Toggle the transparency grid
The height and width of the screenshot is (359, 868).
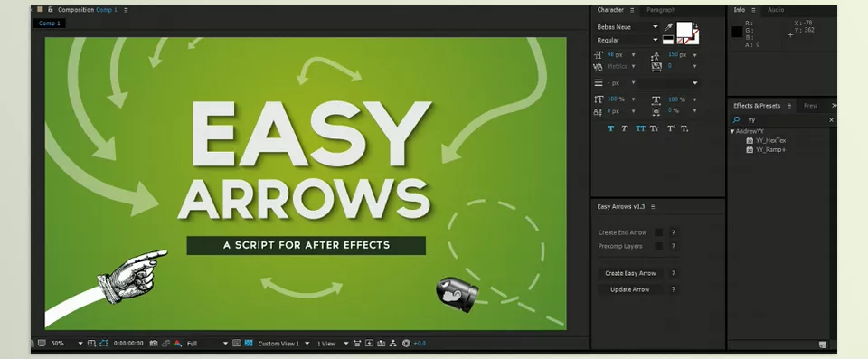click(x=249, y=344)
